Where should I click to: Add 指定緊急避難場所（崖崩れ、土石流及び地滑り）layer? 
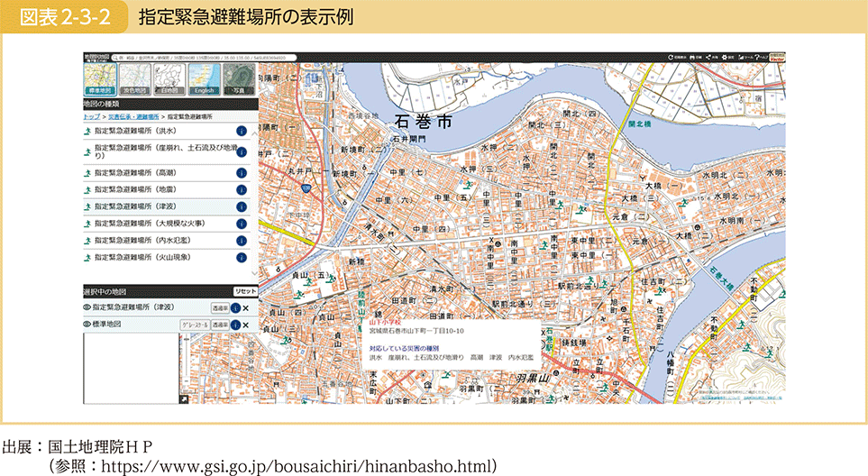coord(166,151)
